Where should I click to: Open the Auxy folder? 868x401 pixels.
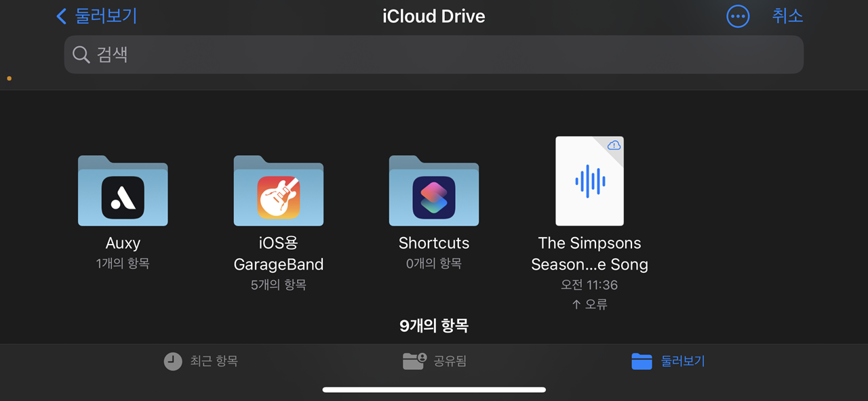point(123,190)
